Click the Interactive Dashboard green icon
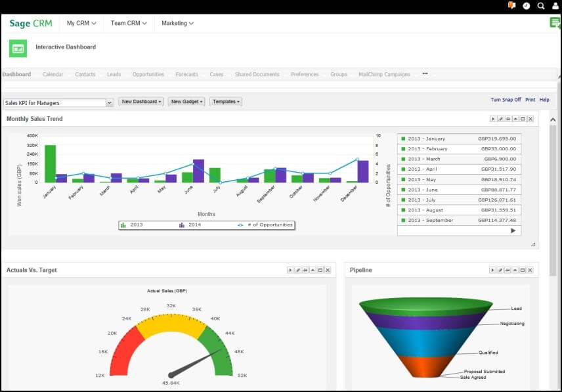 click(x=18, y=48)
